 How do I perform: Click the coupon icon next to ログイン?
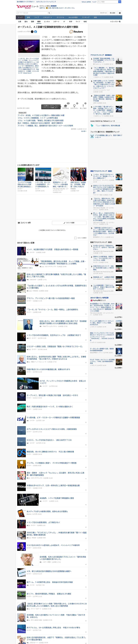tap(47, 8)
